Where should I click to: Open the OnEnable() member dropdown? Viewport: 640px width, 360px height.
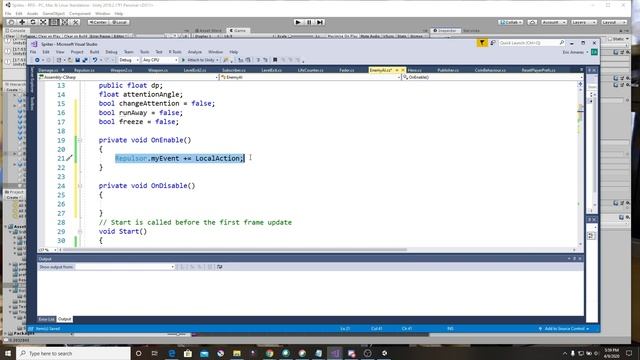pos(492,77)
